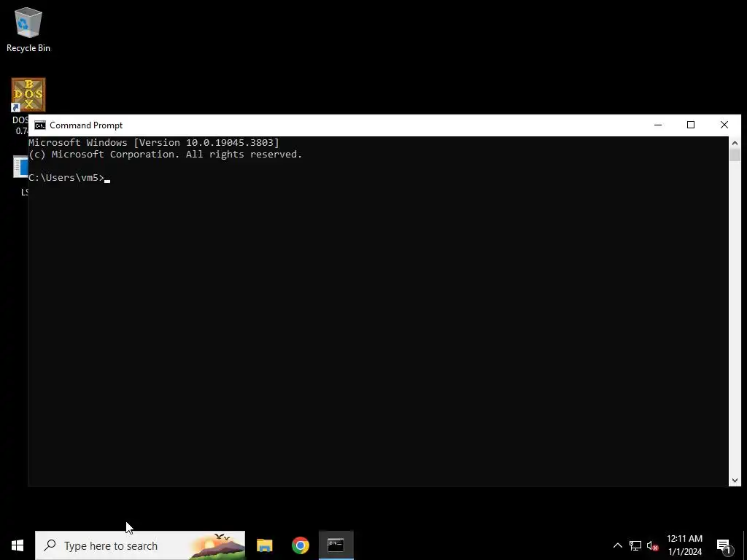
Task: Click the scroll down arrow in Command Prompt
Action: (x=735, y=481)
